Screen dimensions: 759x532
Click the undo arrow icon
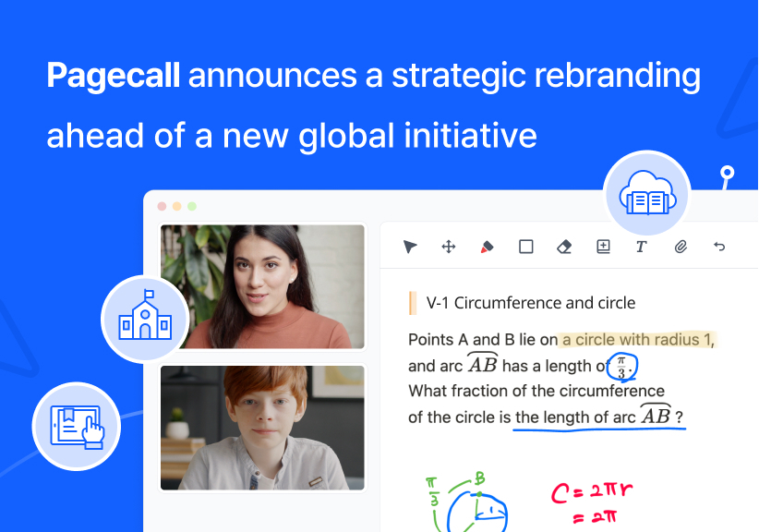(x=719, y=247)
